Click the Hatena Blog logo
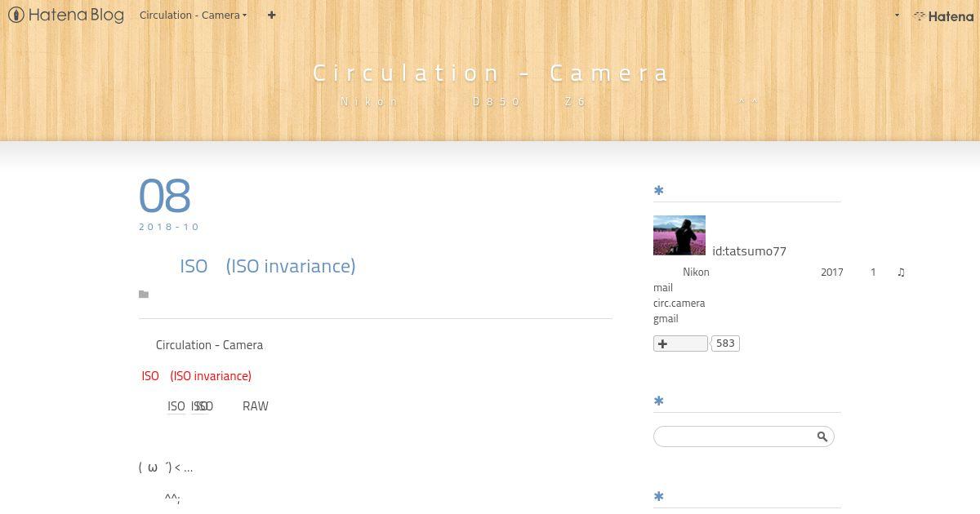 pyautogui.click(x=65, y=15)
